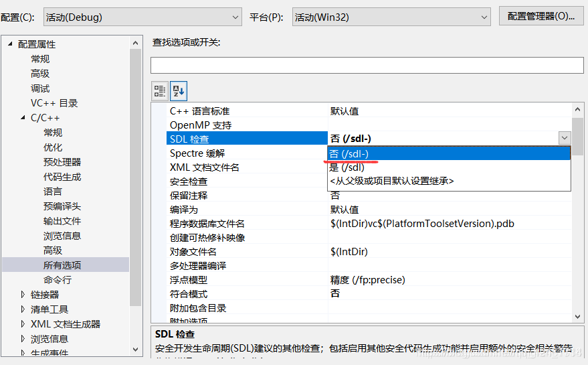
Task: Select XML 文档文件名 property
Action: tap(205, 167)
